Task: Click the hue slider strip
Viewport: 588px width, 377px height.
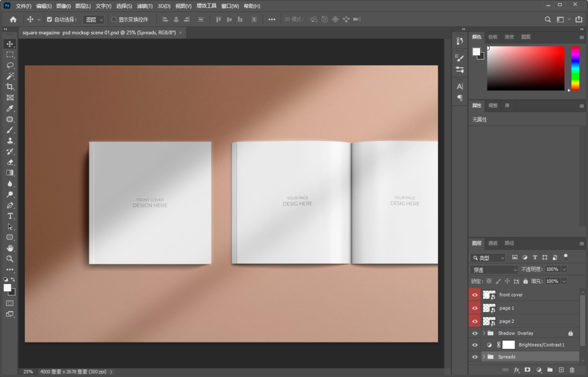Action: [x=575, y=68]
